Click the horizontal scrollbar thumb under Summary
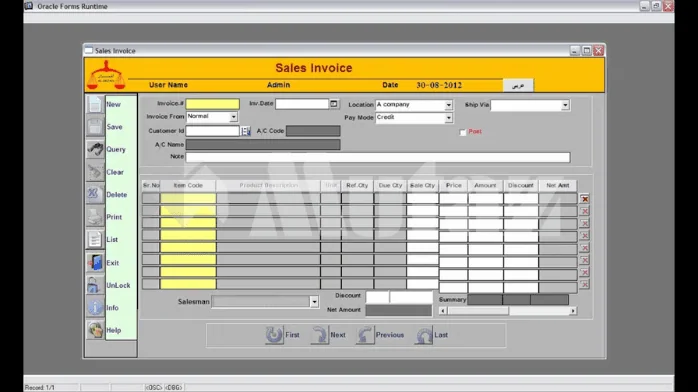The width and height of the screenshot is (698, 392). pos(478,311)
